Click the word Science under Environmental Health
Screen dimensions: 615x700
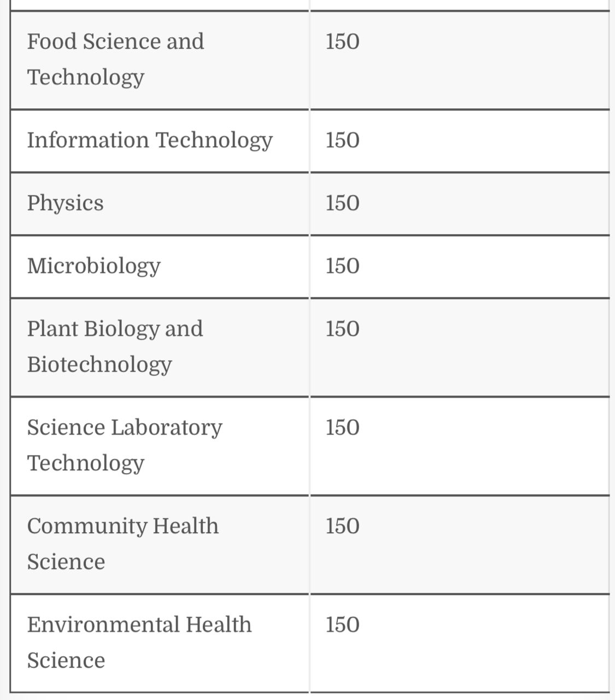pos(66,661)
